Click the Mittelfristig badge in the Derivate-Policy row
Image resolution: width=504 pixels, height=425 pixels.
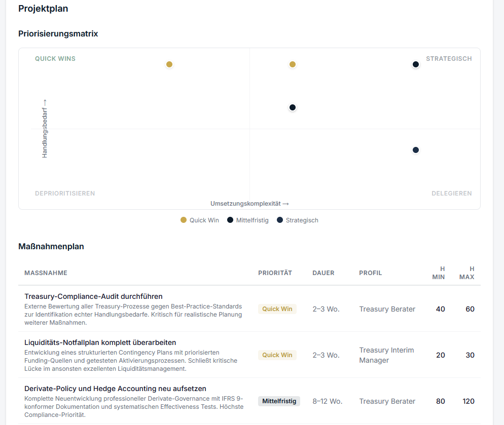[x=279, y=401]
